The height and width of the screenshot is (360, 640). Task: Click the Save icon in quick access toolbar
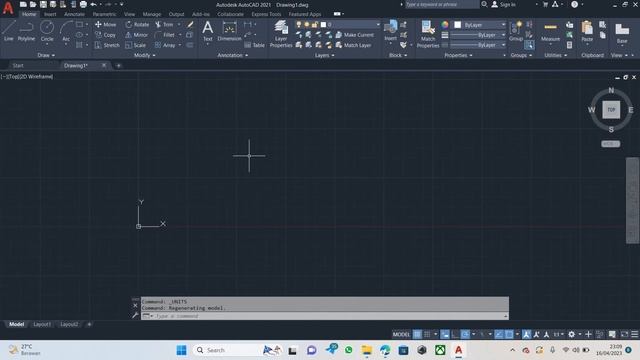43,4
